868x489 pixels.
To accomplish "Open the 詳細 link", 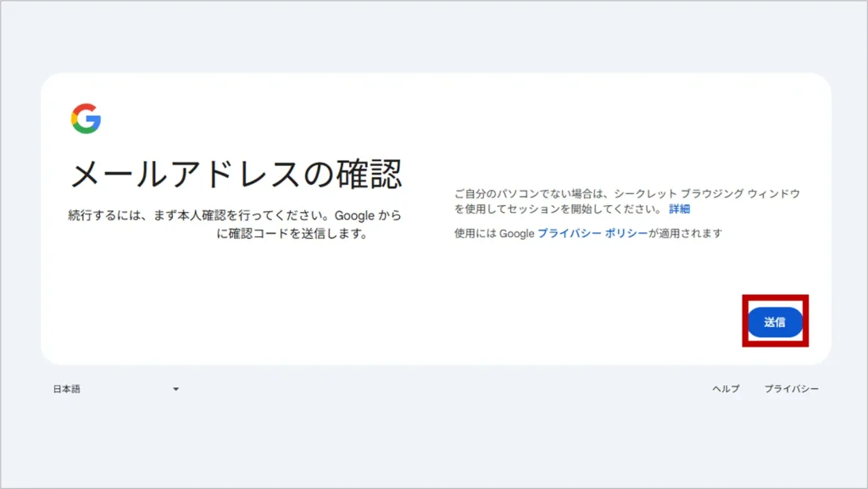I will pos(679,209).
